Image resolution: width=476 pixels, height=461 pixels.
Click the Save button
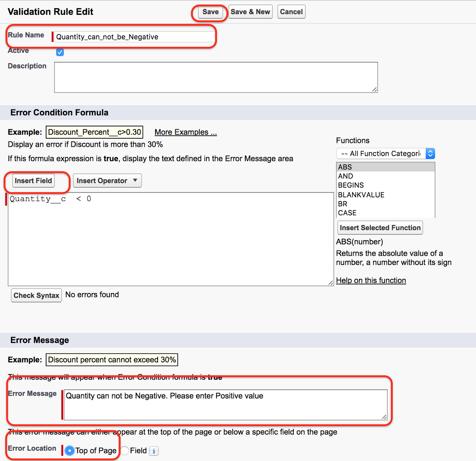(210, 12)
